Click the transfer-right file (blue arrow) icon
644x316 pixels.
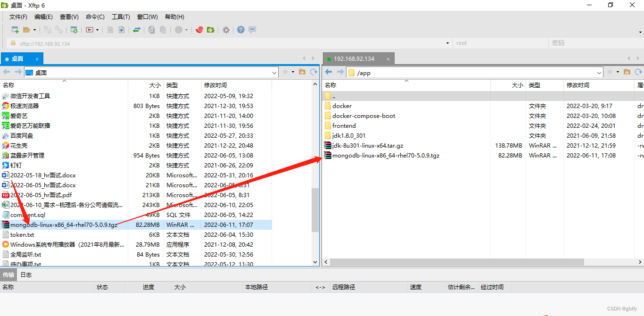(x=122, y=30)
